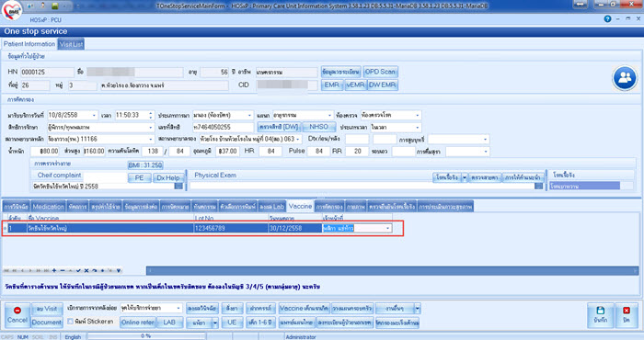Open the smoking status dropdown
The image size is (644, 340).
486,140
